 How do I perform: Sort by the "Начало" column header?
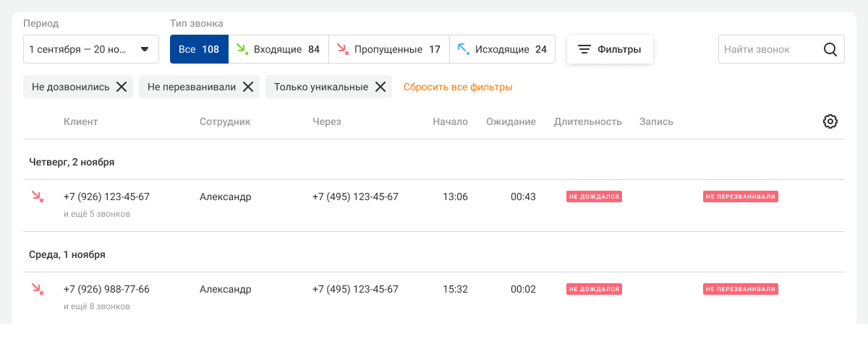click(450, 121)
